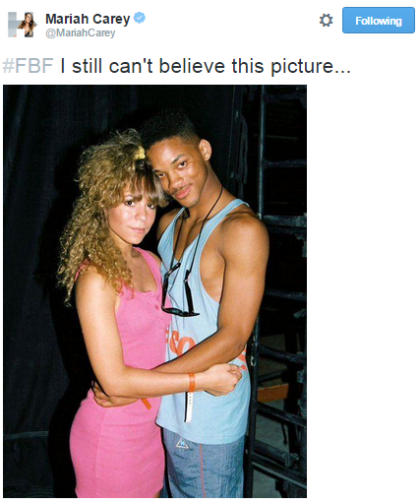The image size is (420, 504).
Task: Open the grey hashtag before the tweet text
Action: pyautogui.click(x=28, y=66)
